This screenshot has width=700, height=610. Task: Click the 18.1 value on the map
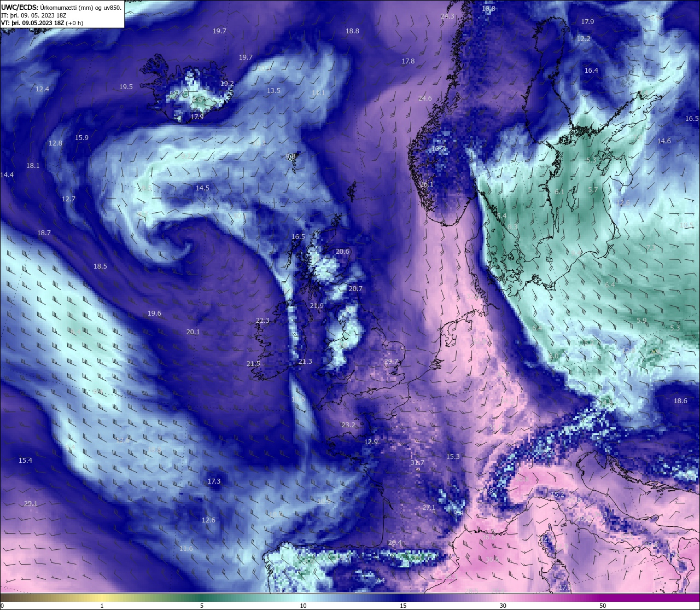pos(33,166)
